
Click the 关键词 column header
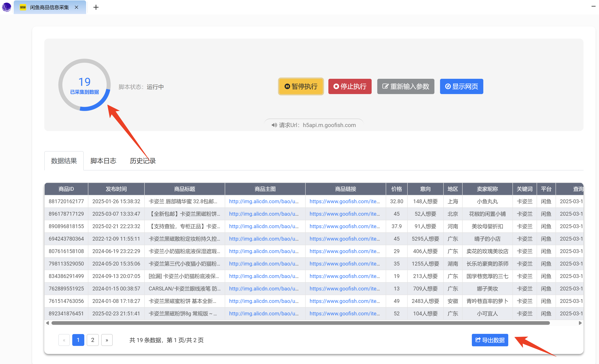(x=524, y=189)
